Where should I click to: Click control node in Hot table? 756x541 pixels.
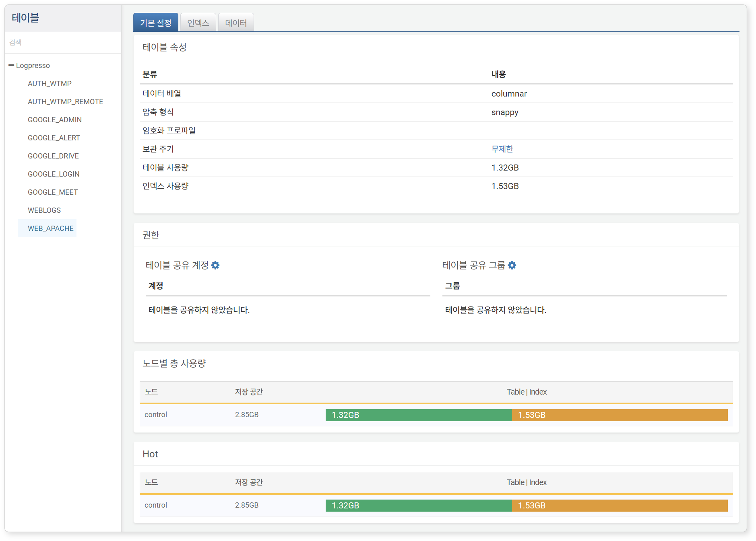[x=156, y=505]
